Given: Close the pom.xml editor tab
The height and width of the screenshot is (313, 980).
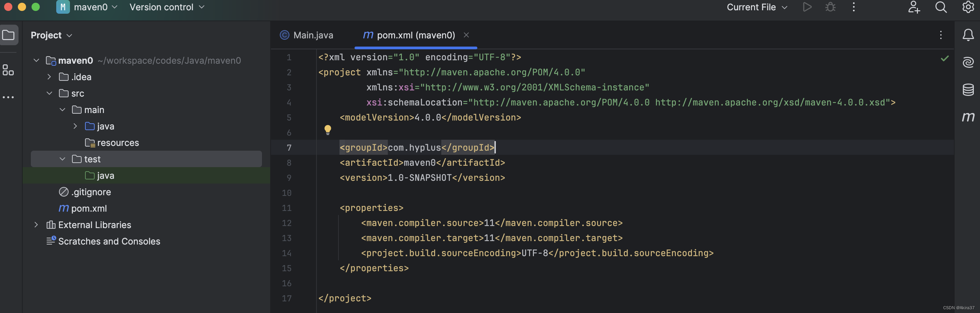Looking at the screenshot, I should coord(466,35).
